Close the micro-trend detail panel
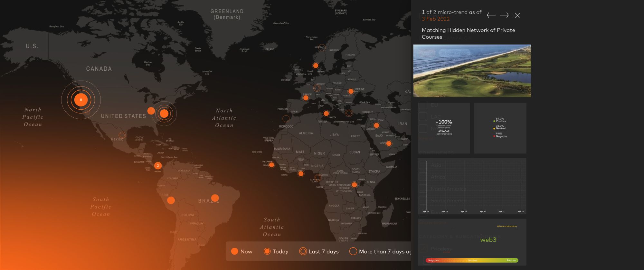Screen dimensions: 644x270 517,15
